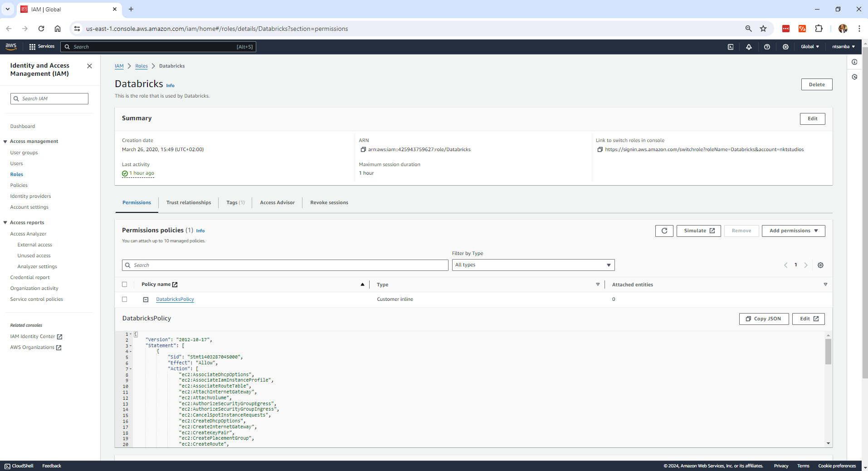868x471 pixels.
Task: Collapse the DatabricksPolicy row details
Action: 146,299
